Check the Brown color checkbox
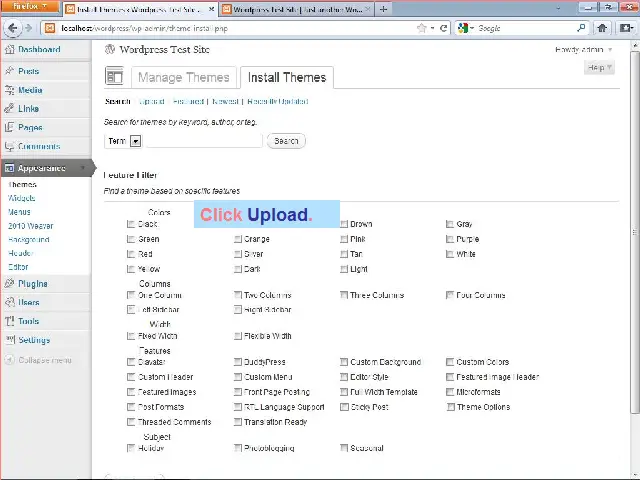The image size is (640, 480). click(344, 224)
